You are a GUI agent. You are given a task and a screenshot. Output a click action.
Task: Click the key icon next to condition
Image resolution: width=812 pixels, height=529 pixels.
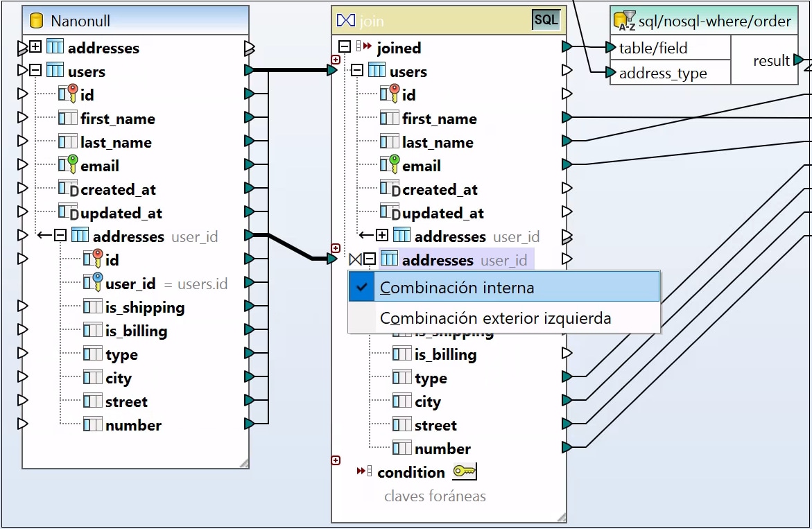click(x=464, y=472)
